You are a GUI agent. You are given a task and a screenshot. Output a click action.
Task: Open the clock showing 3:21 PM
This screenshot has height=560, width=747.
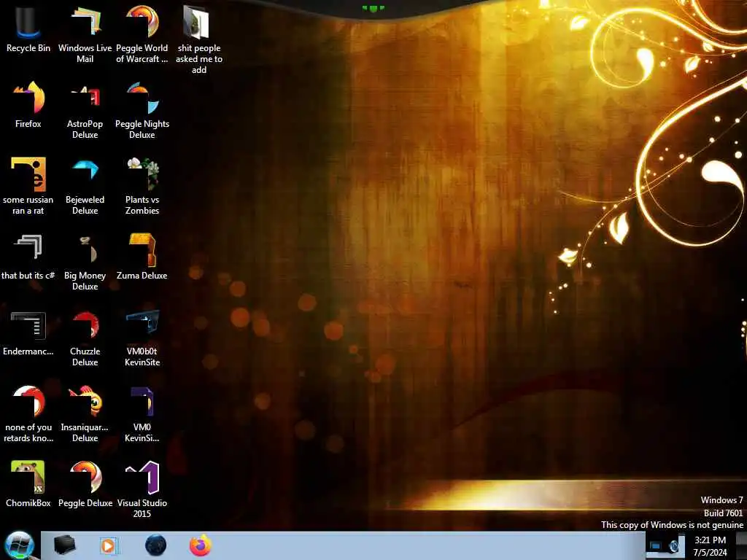click(711, 546)
